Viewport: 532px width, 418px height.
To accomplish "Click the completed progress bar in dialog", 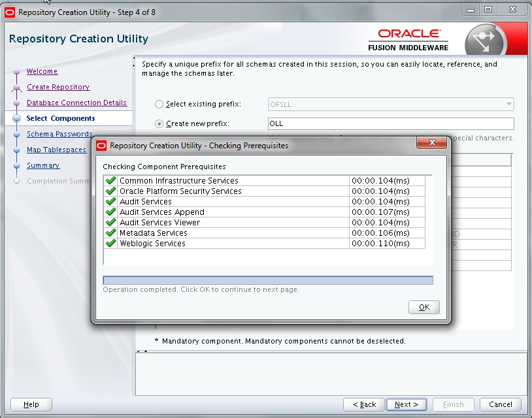I will (x=268, y=280).
